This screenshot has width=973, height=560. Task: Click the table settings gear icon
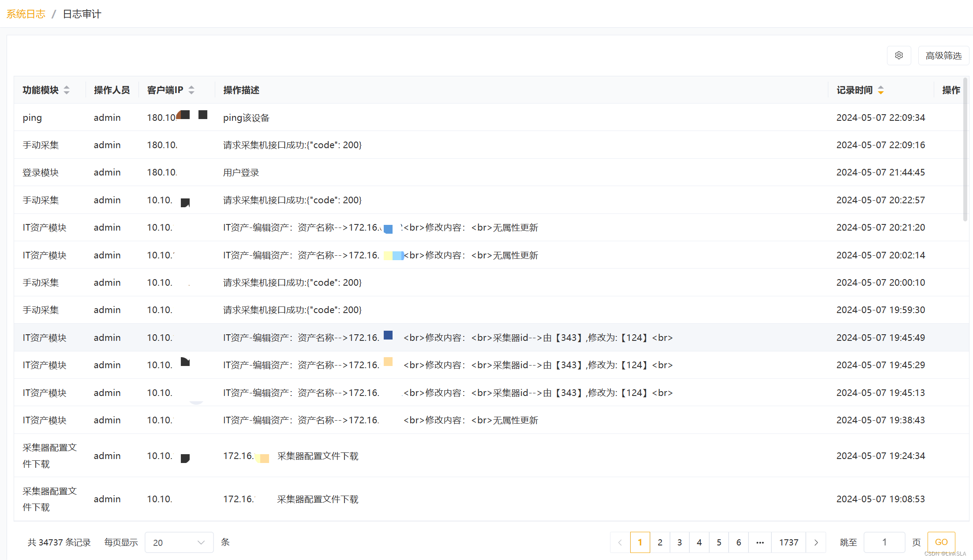[899, 56]
